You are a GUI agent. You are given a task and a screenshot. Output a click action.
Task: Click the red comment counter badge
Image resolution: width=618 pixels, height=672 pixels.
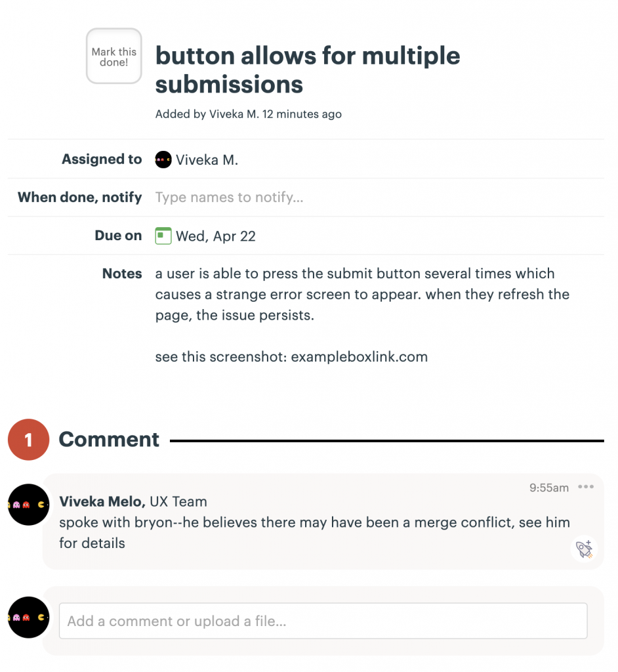click(x=28, y=440)
